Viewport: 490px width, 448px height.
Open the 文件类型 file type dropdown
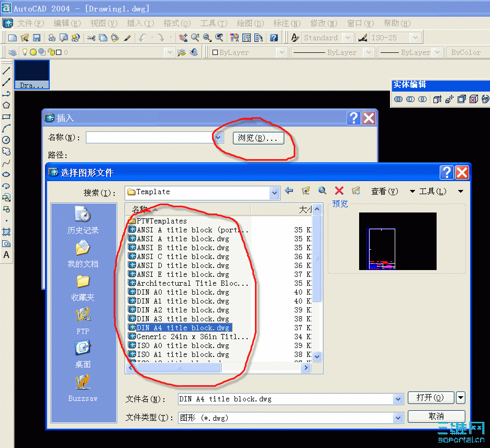click(399, 418)
